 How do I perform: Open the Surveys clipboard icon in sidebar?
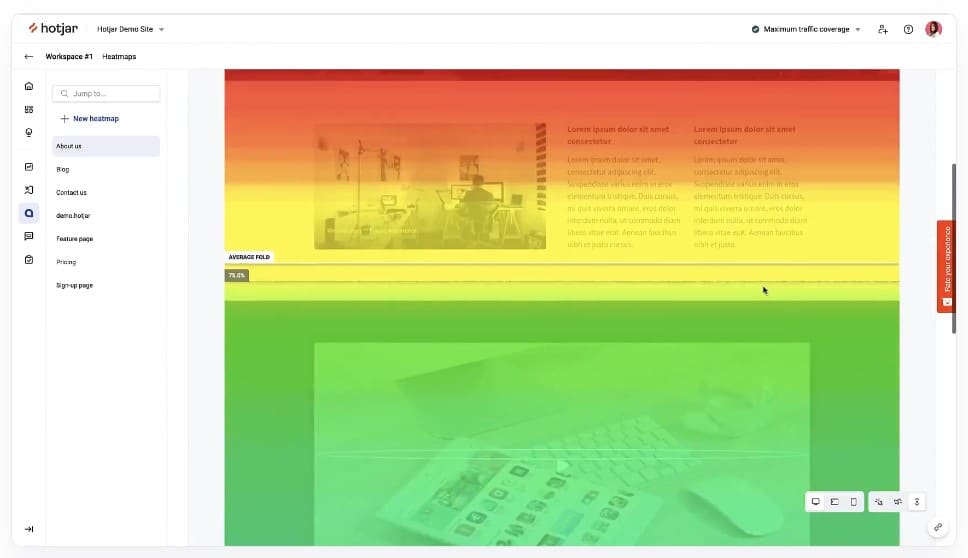(29, 260)
